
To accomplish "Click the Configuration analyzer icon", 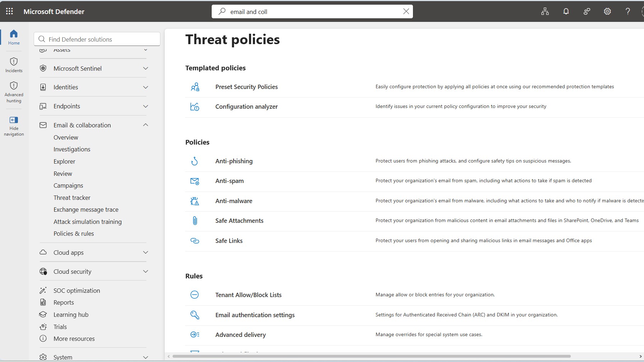I will click(195, 107).
